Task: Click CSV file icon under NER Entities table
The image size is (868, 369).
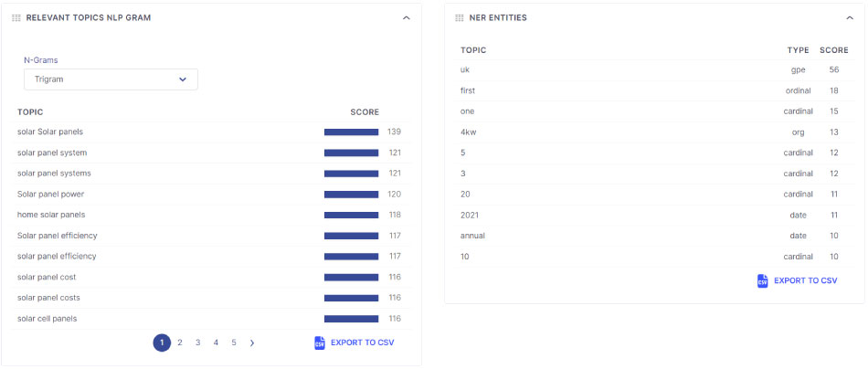Action: tap(762, 280)
